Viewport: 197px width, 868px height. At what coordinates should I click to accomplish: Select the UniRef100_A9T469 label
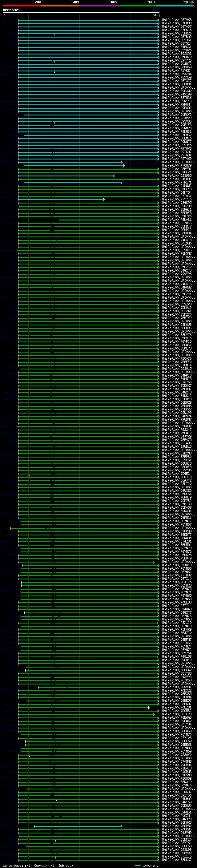point(177,159)
